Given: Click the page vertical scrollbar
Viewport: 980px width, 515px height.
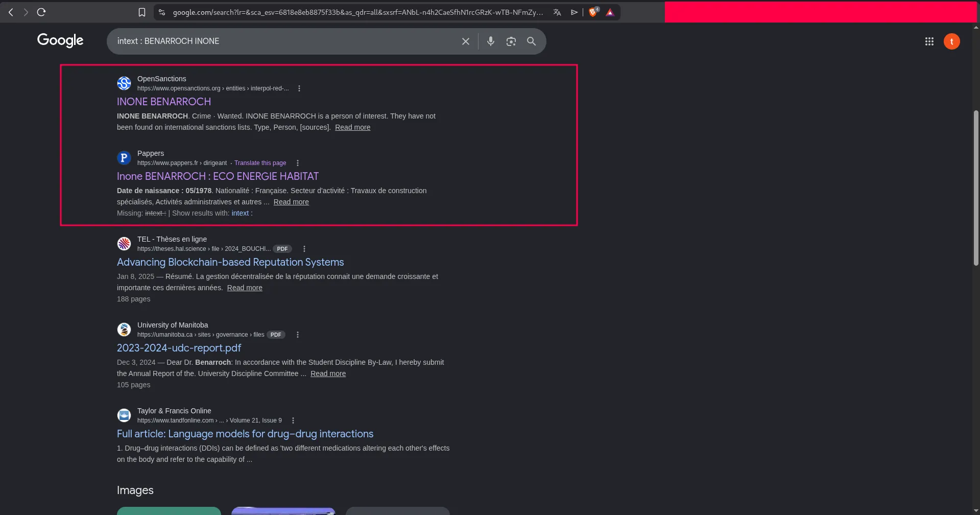Looking at the screenshot, I should coord(976,188).
